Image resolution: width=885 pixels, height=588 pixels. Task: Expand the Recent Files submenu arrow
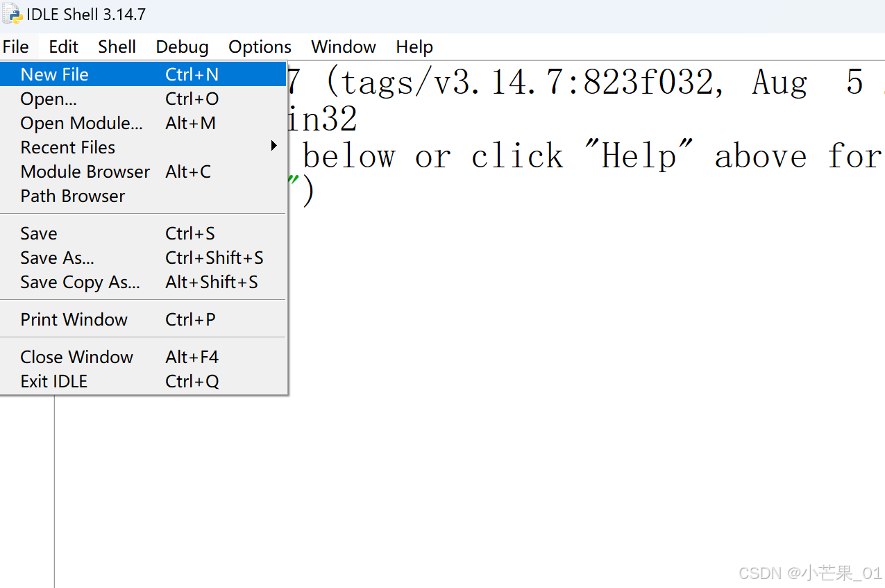pos(274,146)
